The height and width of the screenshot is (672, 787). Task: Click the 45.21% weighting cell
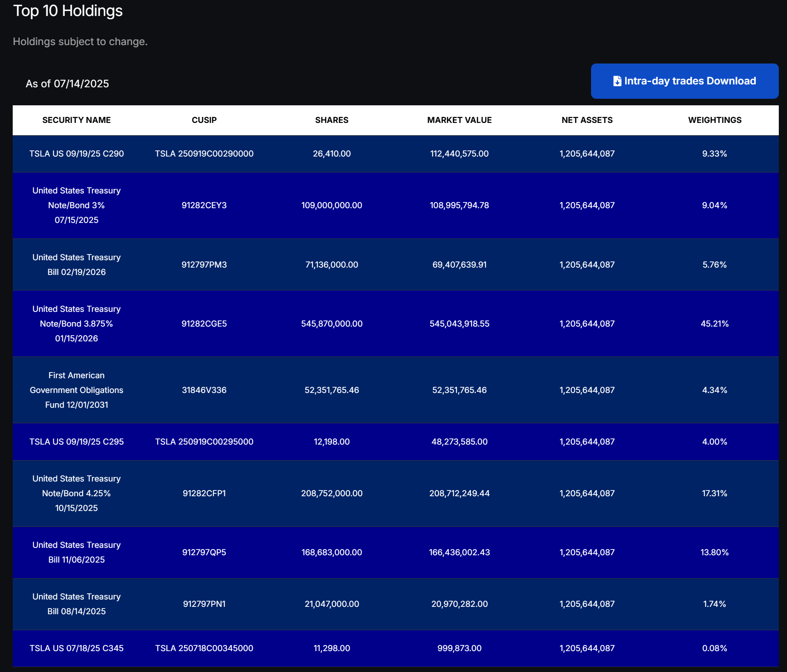point(714,324)
